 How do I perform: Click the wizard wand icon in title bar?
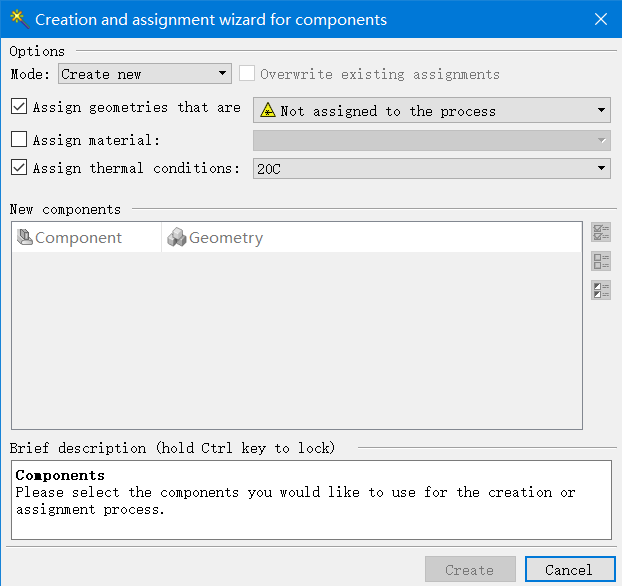point(18,19)
